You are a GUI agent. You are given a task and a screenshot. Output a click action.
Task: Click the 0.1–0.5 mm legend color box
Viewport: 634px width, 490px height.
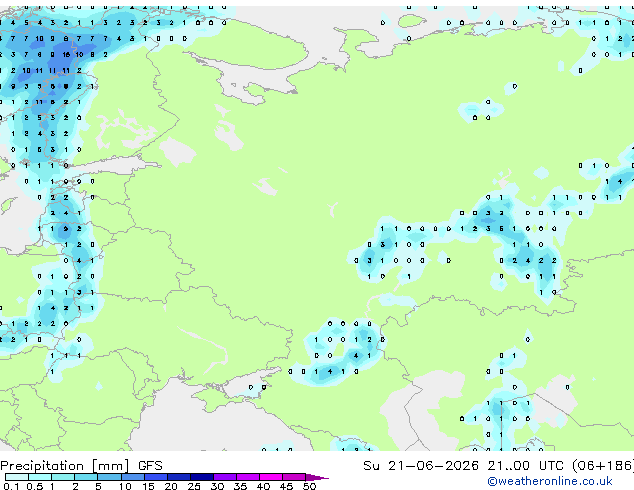click(17, 477)
